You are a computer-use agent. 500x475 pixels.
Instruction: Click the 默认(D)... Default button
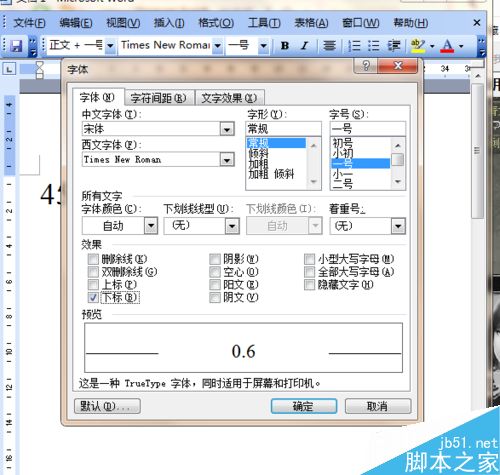click(107, 406)
